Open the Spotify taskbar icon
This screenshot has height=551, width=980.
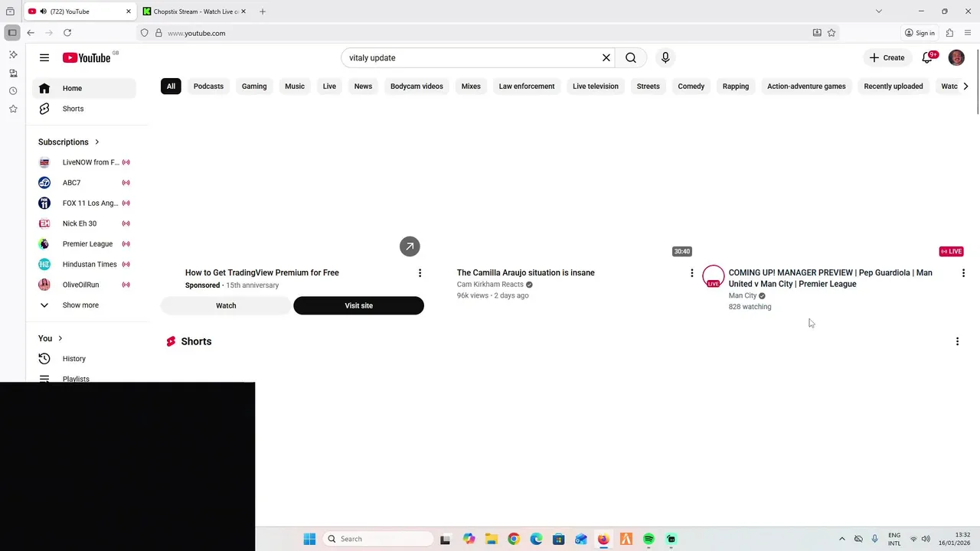(x=648, y=539)
